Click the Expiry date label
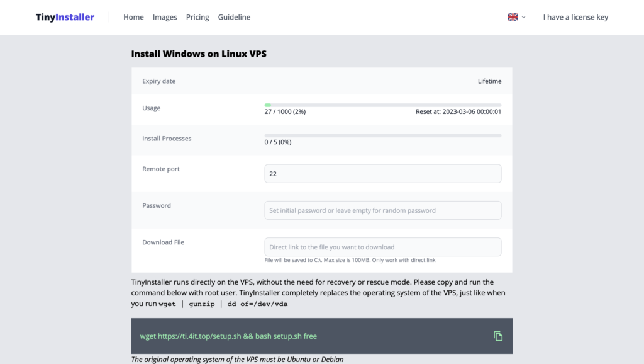The height and width of the screenshot is (364, 644). (x=159, y=81)
